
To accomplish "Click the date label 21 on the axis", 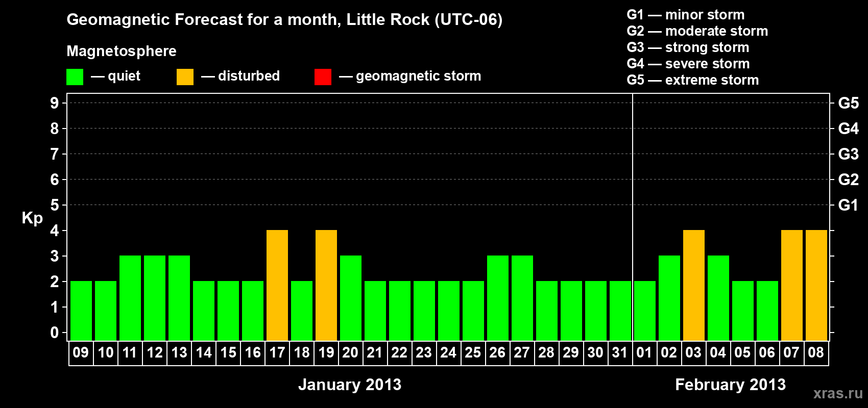I will tap(375, 353).
